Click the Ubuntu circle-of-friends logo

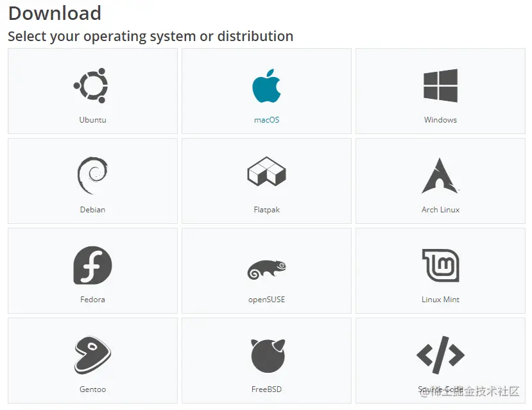(x=91, y=85)
